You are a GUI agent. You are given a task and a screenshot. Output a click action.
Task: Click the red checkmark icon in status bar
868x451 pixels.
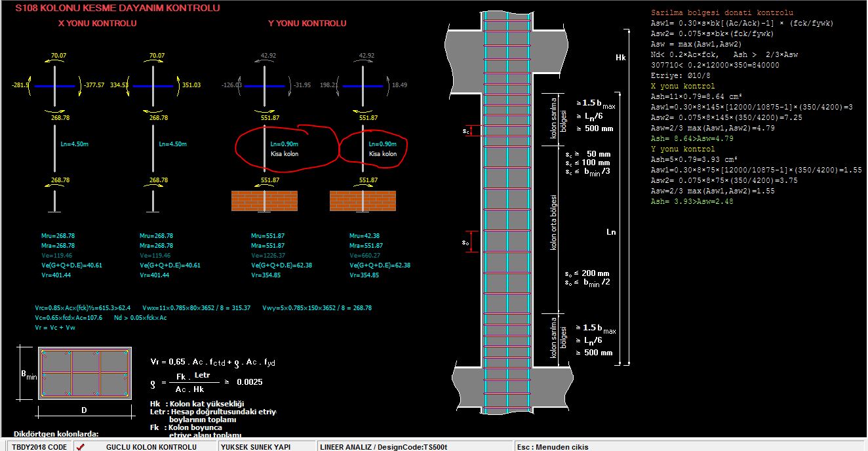[x=81, y=446]
